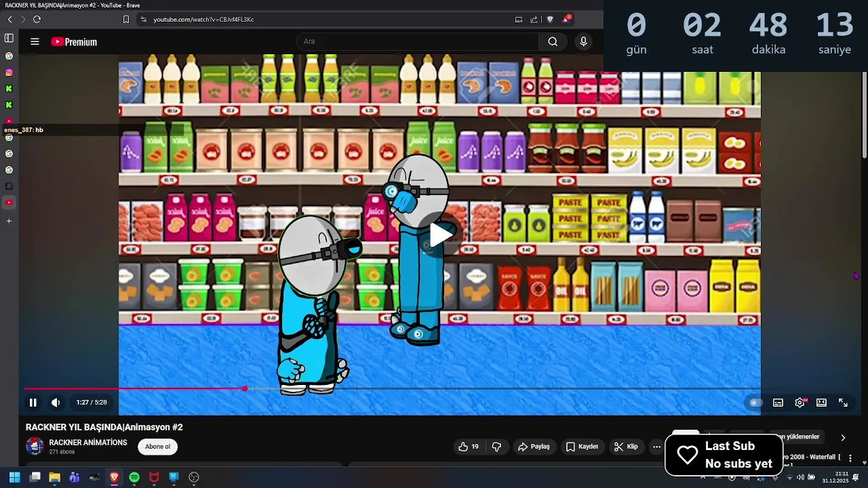Seek using the red progress bar handle
Image resolution: width=868 pixels, height=488 pixels.
[x=245, y=388]
